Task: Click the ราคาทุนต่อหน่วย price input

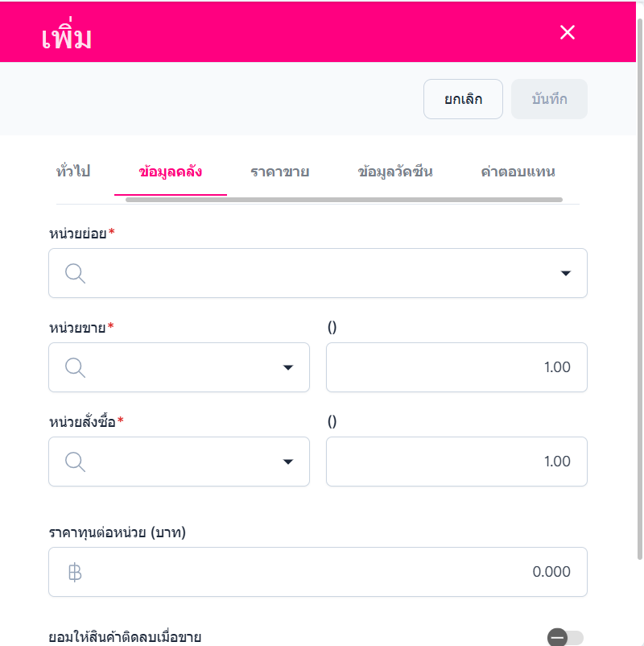Action: coord(322,572)
